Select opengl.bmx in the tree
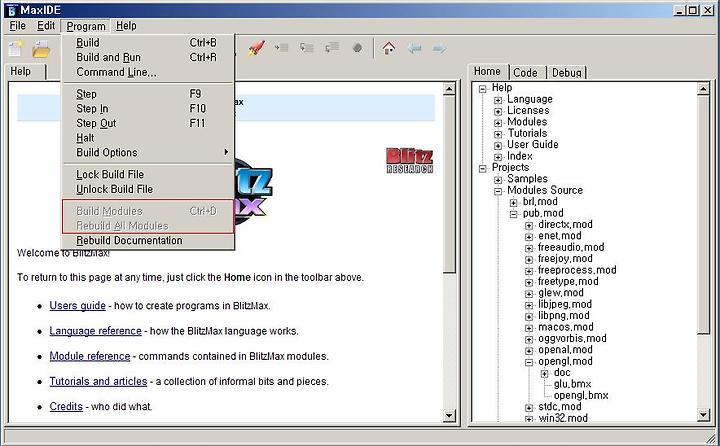This screenshot has height=446, width=720. point(581,395)
